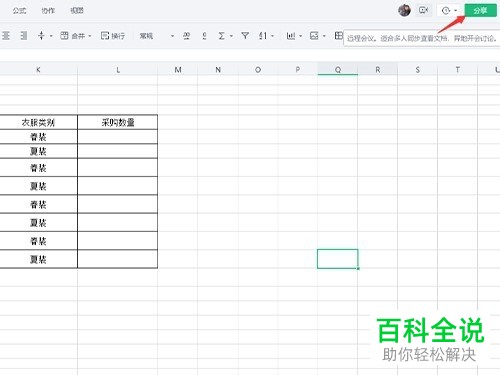Open the 视图 view tab

click(x=77, y=11)
